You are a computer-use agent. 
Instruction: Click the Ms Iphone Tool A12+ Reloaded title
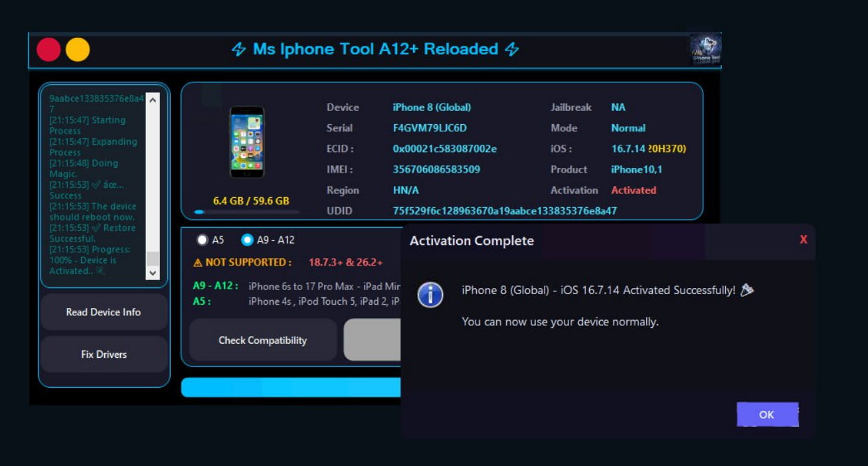point(375,49)
